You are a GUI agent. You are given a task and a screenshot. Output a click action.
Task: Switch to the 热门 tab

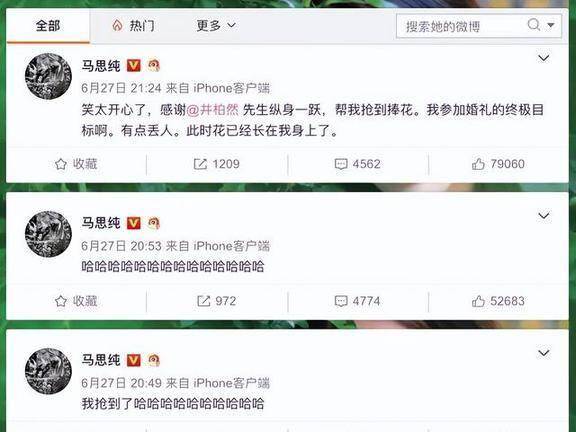[133, 26]
